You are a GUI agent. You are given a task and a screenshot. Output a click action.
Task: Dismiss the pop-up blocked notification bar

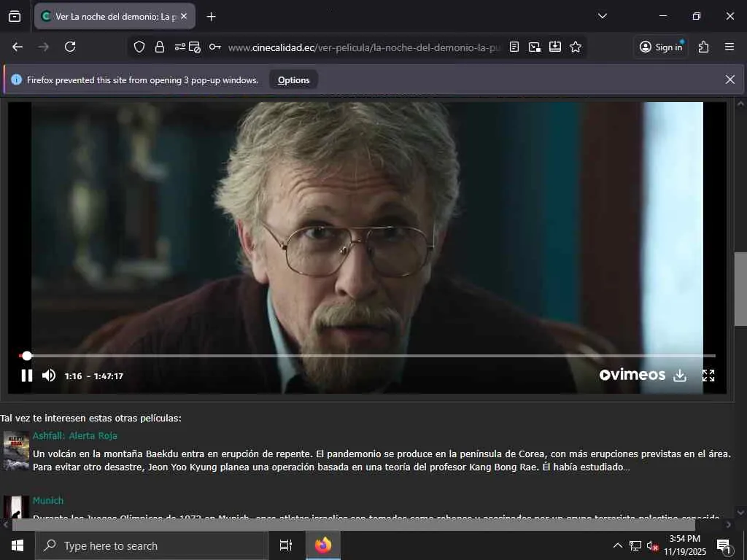coord(729,79)
